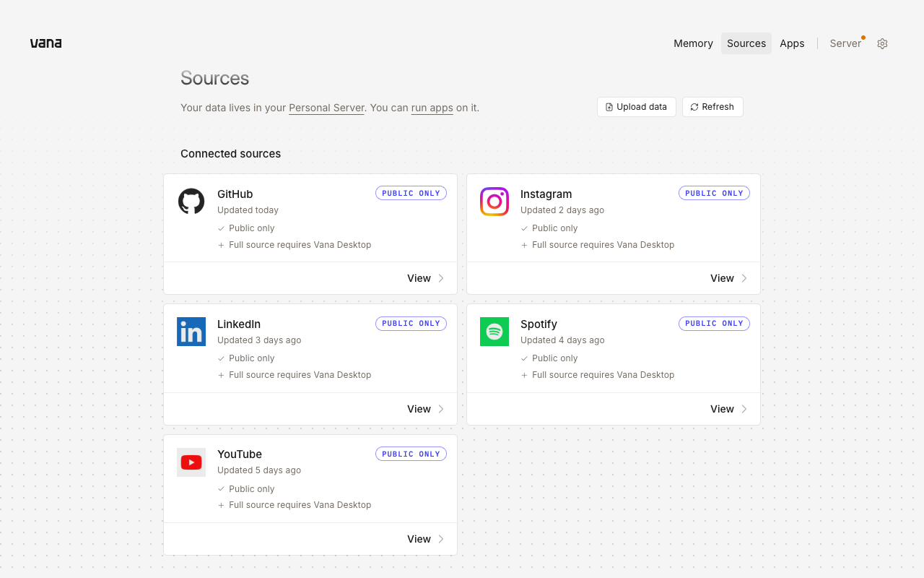This screenshot has height=578, width=924.
Task: Open Instagram source with View chevron
Action: 744,278
